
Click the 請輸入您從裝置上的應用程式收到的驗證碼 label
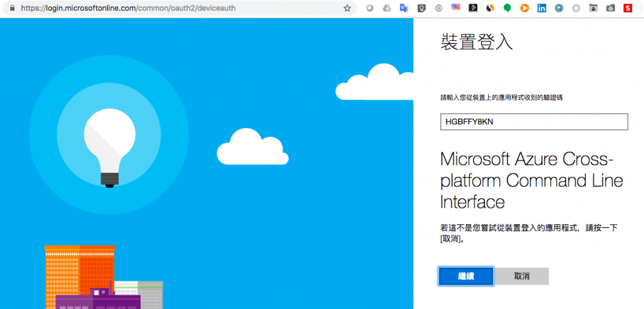tap(501, 97)
